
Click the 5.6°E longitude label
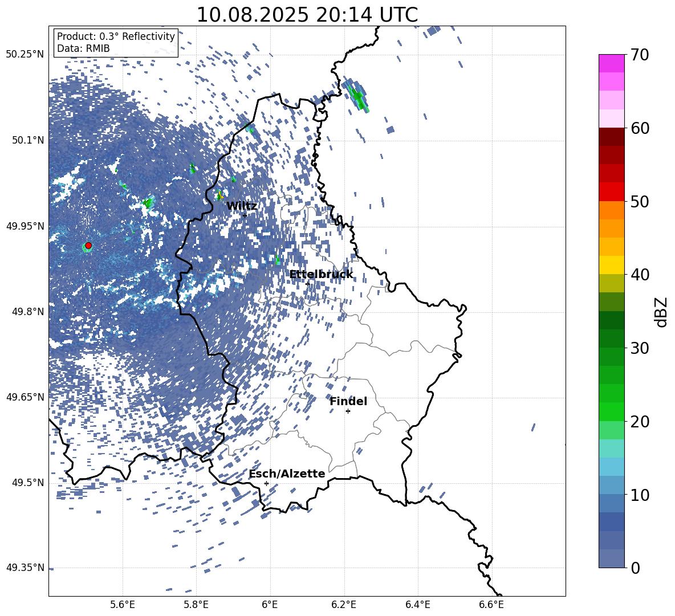coord(123,605)
